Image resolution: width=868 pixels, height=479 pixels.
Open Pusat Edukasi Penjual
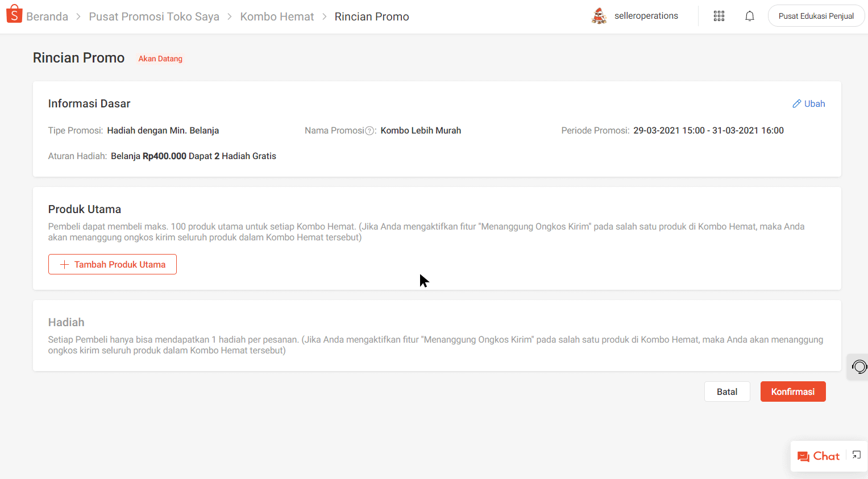click(x=816, y=16)
